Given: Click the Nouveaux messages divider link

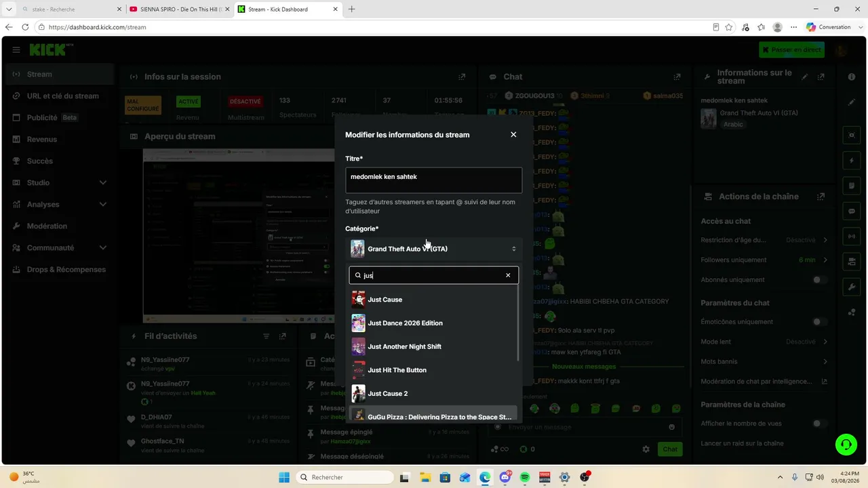Looking at the screenshot, I should (584, 367).
